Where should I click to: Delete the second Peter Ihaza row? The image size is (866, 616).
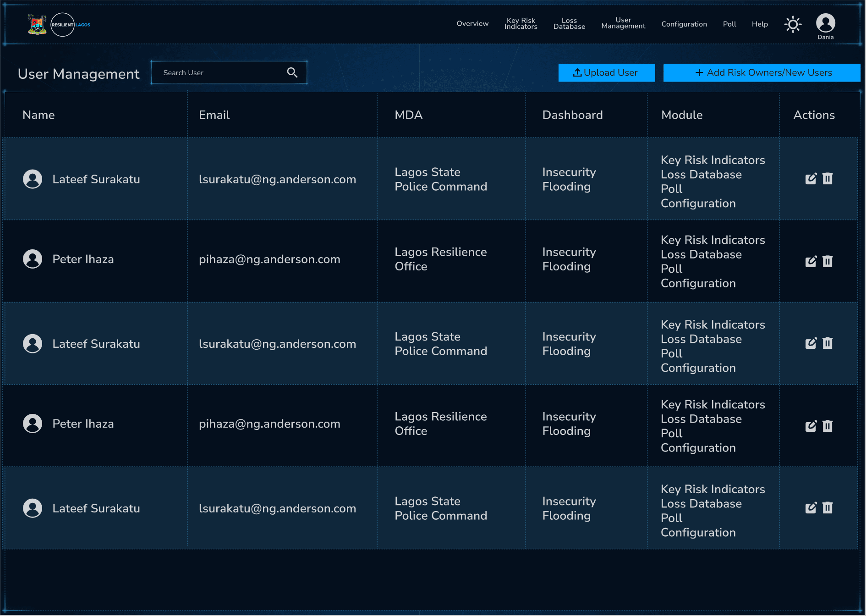click(828, 426)
